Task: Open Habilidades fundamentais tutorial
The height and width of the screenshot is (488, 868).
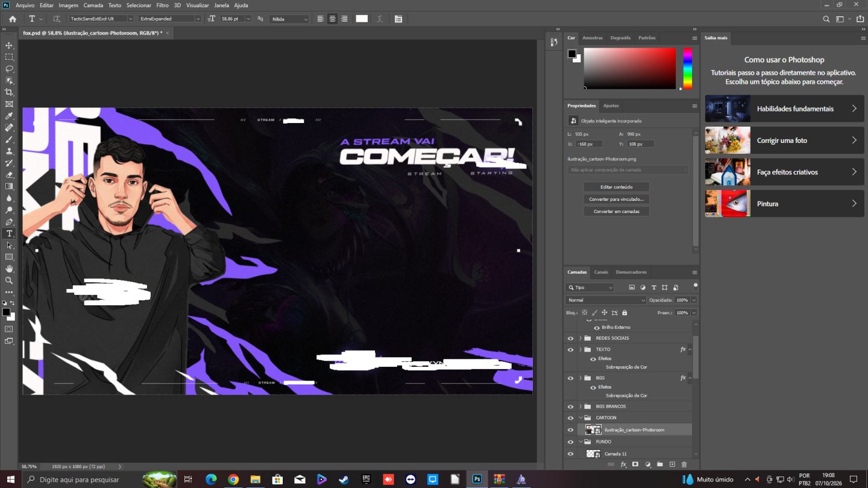Action: point(784,109)
